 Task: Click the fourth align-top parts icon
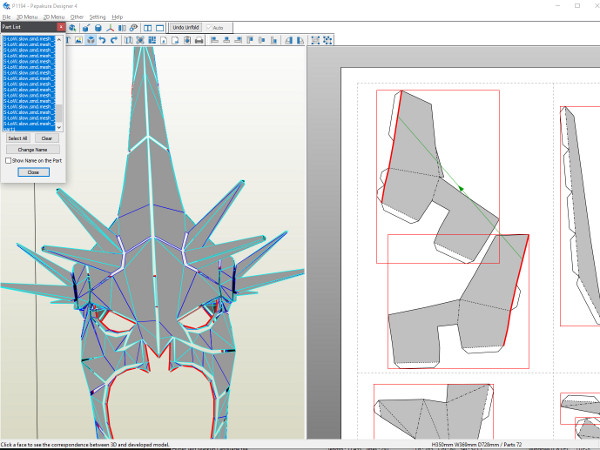250,40
